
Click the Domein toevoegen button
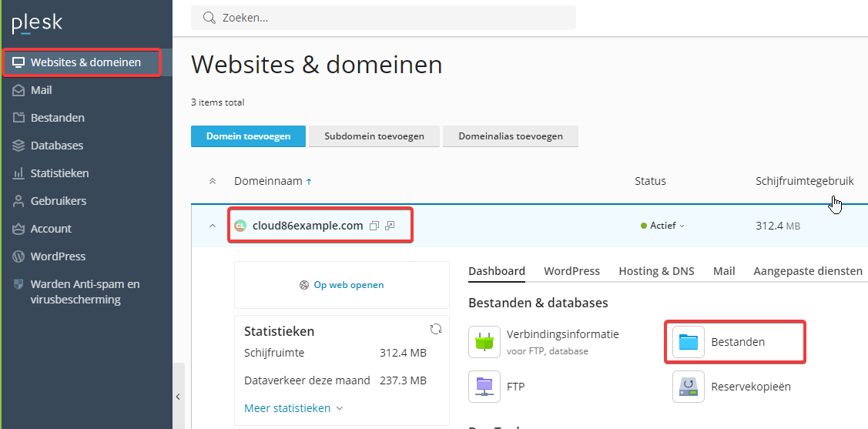tap(248, 136)
